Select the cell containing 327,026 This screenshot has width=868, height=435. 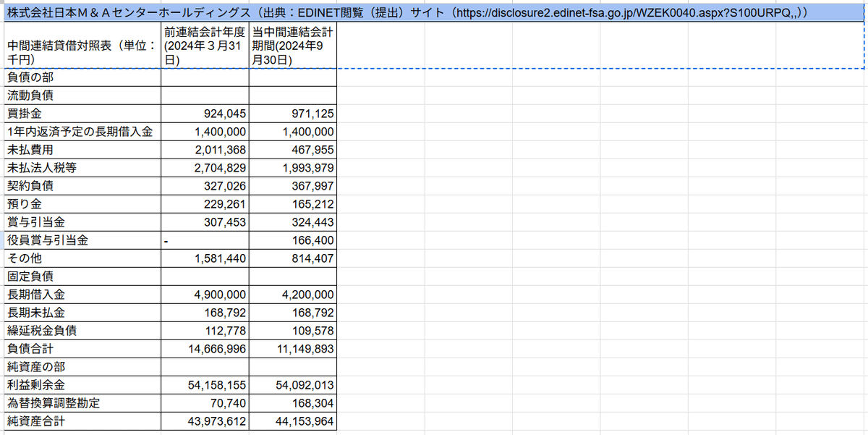point(205,186)
